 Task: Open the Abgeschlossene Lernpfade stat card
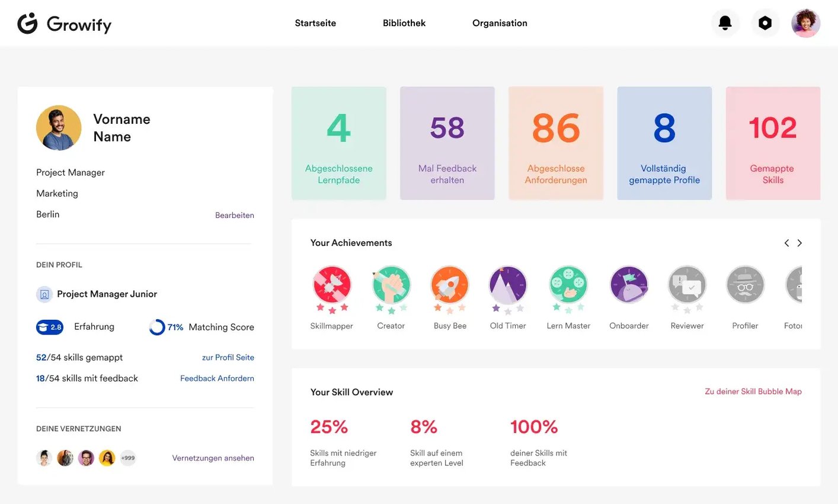pos(338,143)
